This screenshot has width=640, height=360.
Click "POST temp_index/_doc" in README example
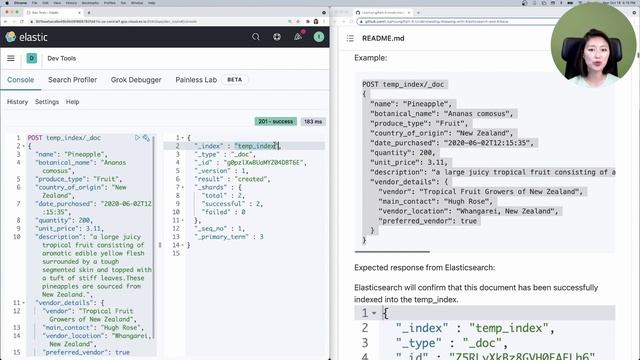(x=403, y=84)
